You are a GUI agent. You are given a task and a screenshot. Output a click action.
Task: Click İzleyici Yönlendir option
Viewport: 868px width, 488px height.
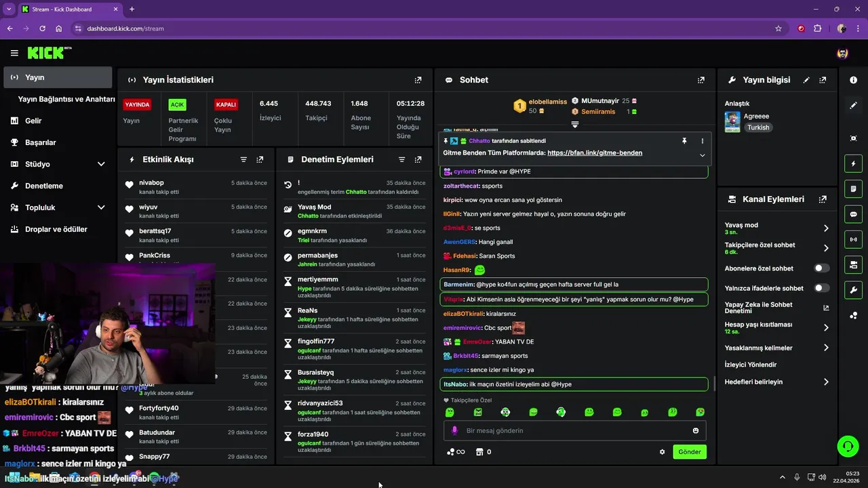751,365
